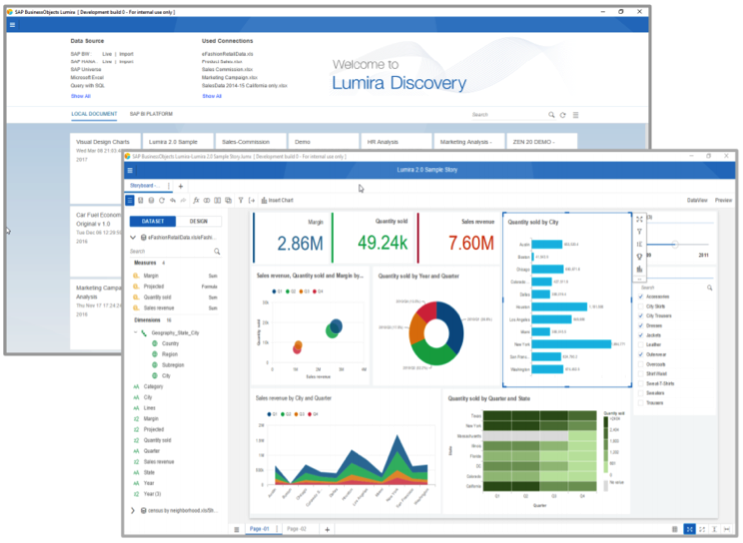Click the Undo arrow in story toolbar

click(173, 200)
